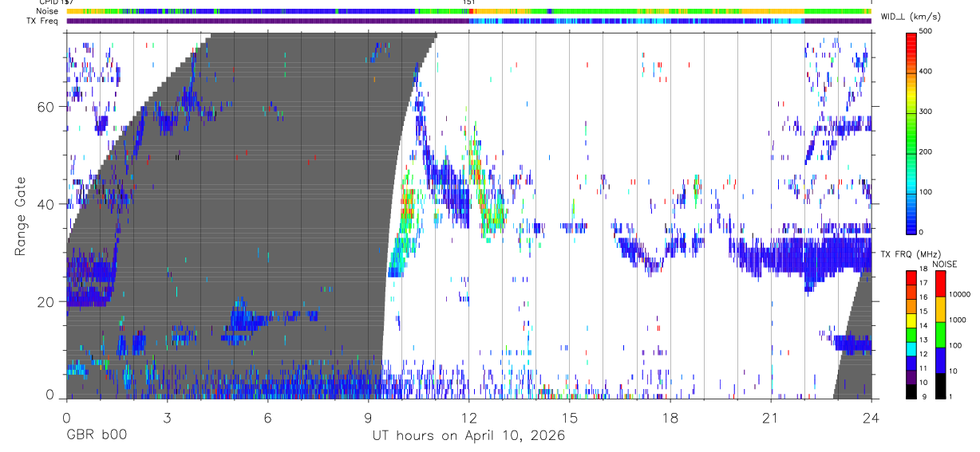Click the "151" CPID value at top

click(469, 2)
